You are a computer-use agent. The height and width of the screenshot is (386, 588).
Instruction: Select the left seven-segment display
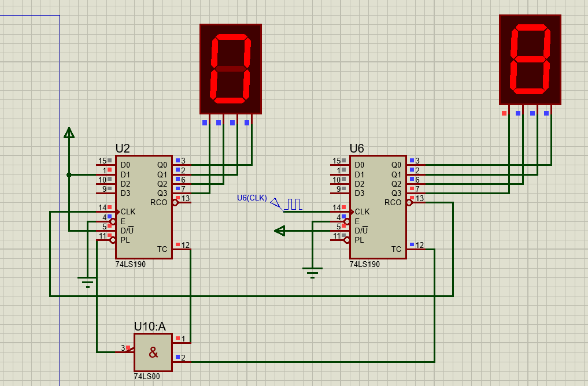tap(231, 69)
